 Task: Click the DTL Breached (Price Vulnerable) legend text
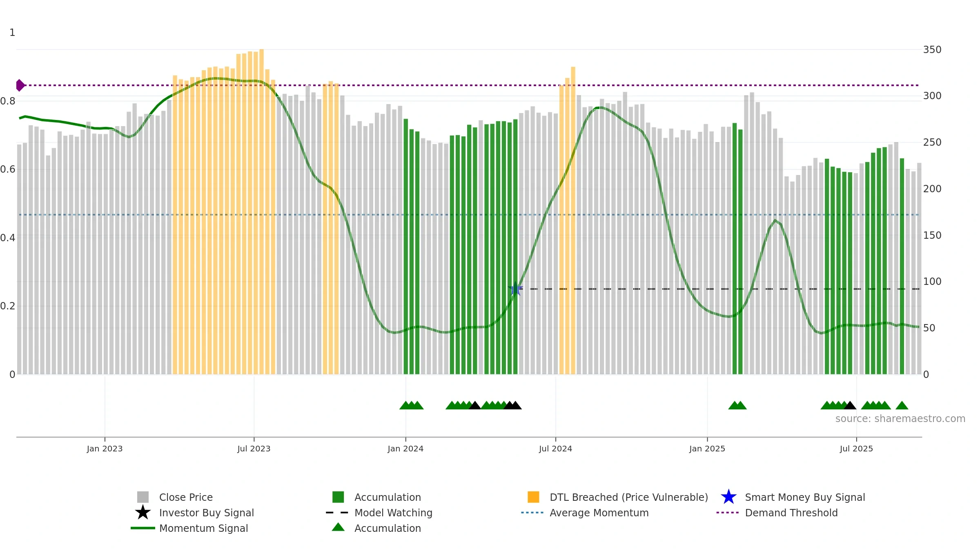click(629, 497)
